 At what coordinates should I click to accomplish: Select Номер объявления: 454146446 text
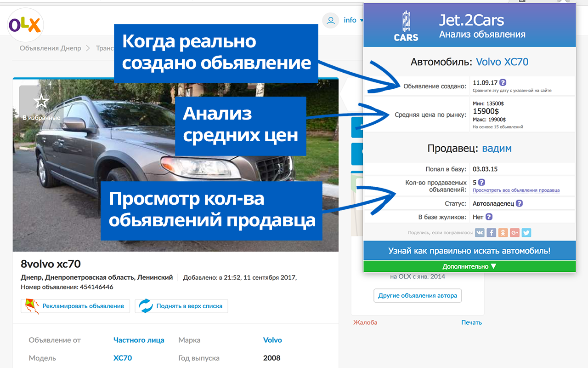[67, 287]
